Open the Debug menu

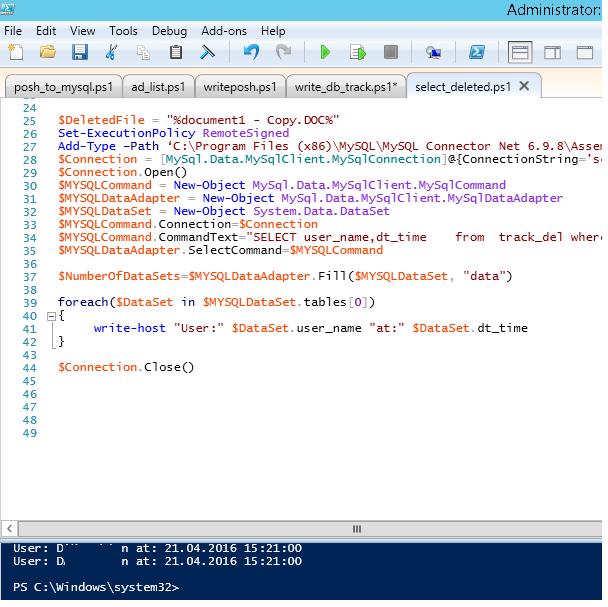169,31
